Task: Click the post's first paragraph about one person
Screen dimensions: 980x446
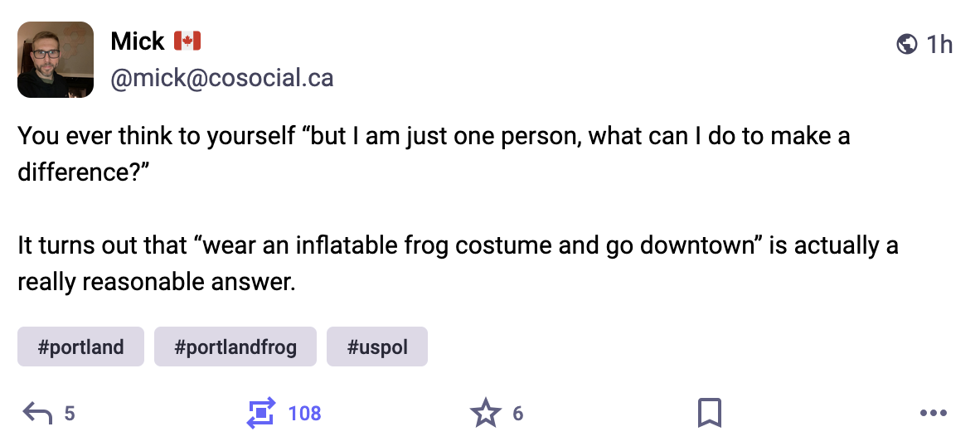Action: pyautogui.click(x=433, y=136)
